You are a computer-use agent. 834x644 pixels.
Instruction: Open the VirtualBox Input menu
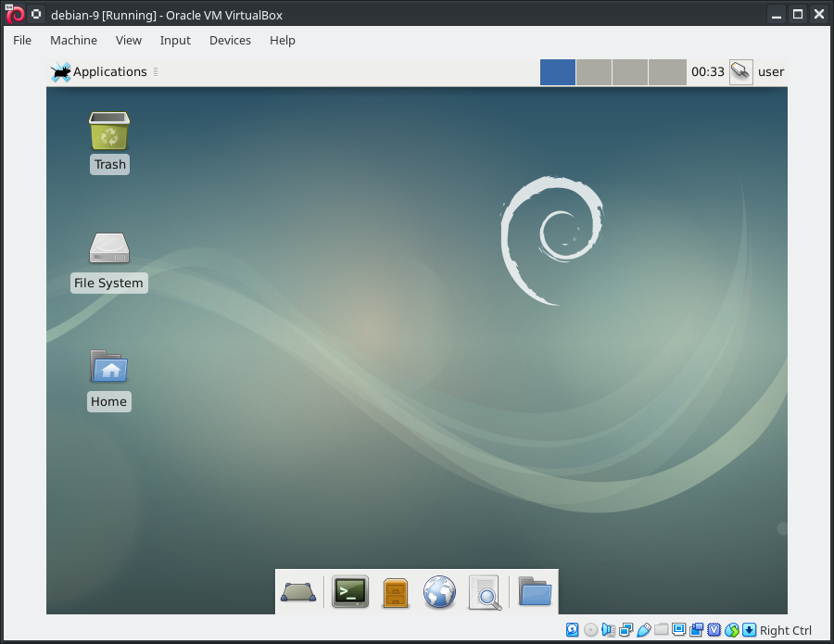175,41
